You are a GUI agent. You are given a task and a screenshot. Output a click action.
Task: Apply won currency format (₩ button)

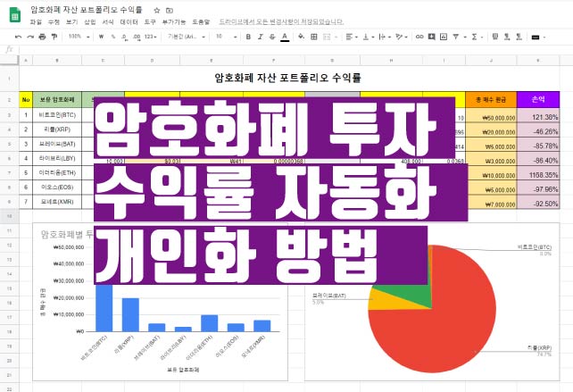pos(101,37)
